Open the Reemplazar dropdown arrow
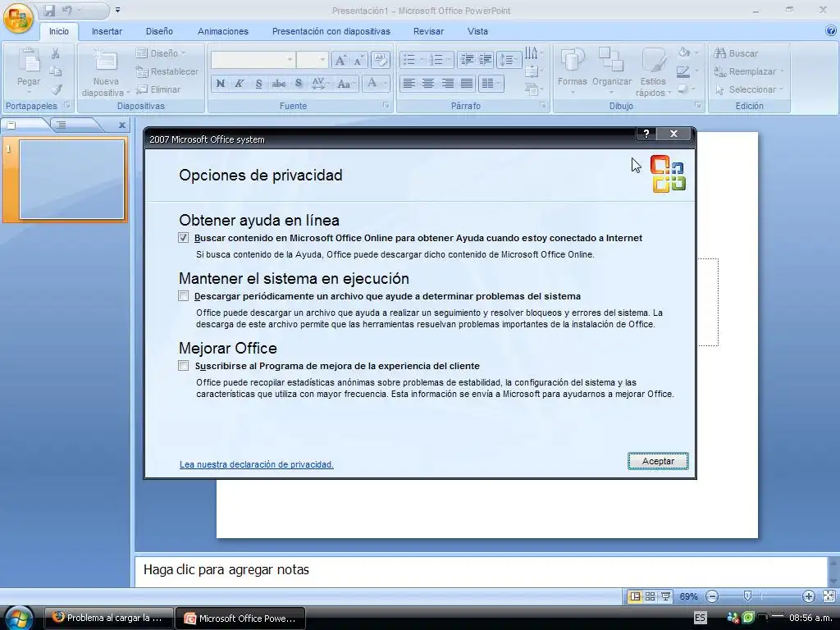This screenshot has height=630, width=840. 782,71
